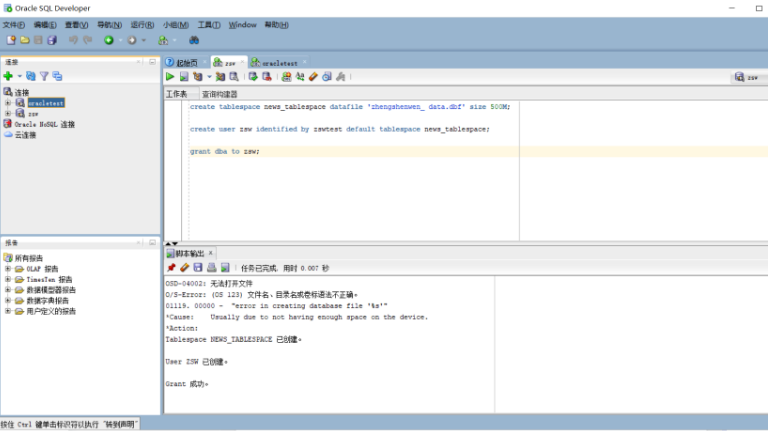This screenshot has width=768, height=431.
Task: Open the 小组(M) menu
Action: click(x=176, y=24)
